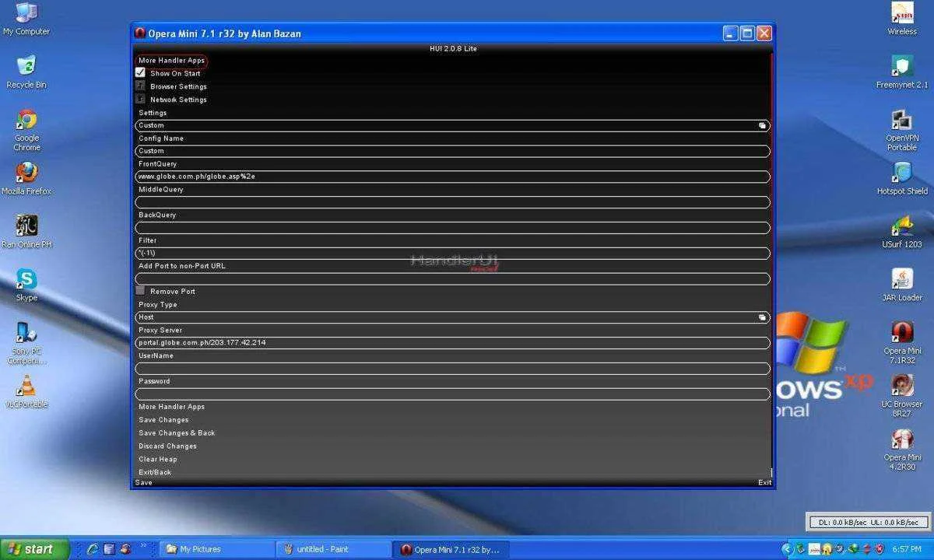Screen dimensions: 934x560
Task: Launch Google Chrome from desktop
Action: coord(26,130)
